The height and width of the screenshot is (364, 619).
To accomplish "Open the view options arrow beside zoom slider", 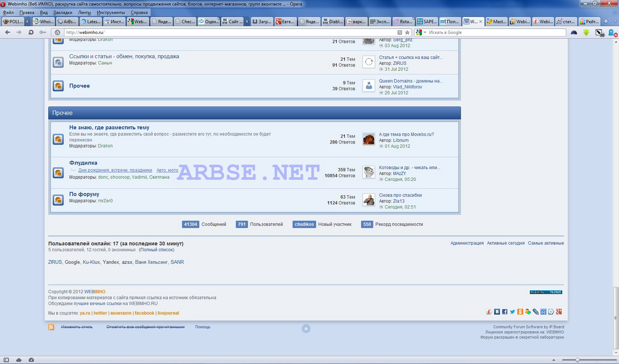I will [553, 360].
